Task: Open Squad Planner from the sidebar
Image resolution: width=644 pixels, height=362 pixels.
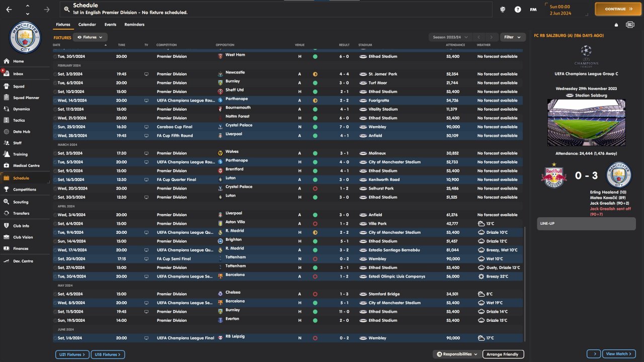Action: [25, 98]
